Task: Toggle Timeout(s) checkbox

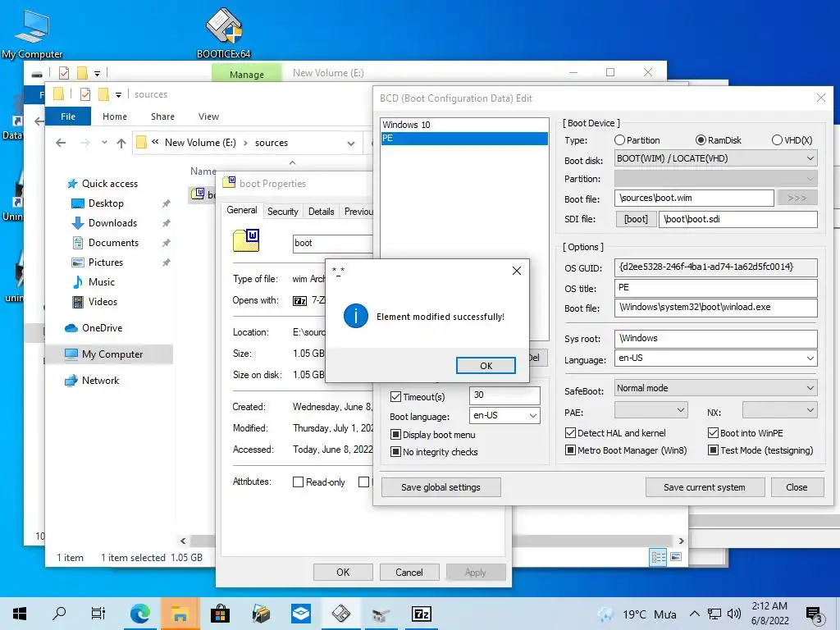Action: pos(396,397)
